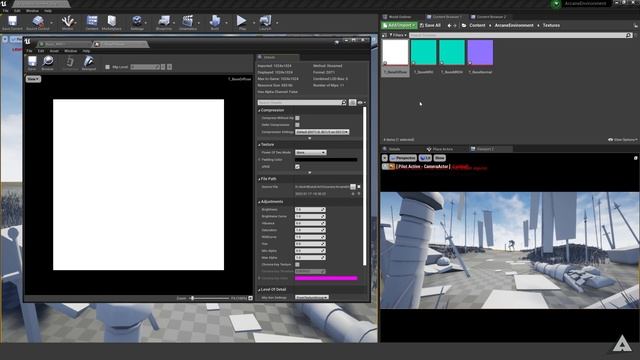Click the search icon in Content Browser

tap(629, 36)
